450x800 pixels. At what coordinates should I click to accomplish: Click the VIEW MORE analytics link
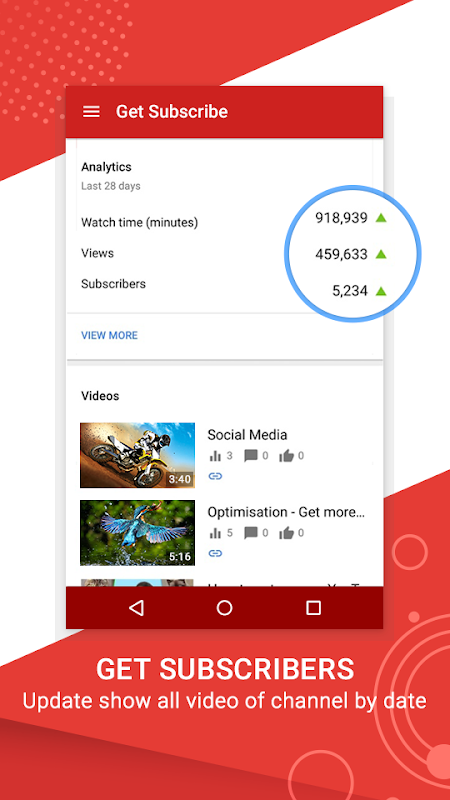109,335
